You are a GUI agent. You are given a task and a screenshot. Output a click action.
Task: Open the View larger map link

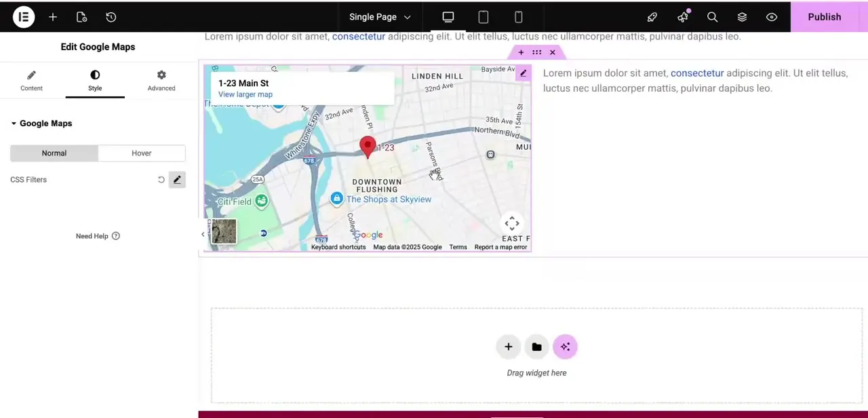(x=245, y=94)
